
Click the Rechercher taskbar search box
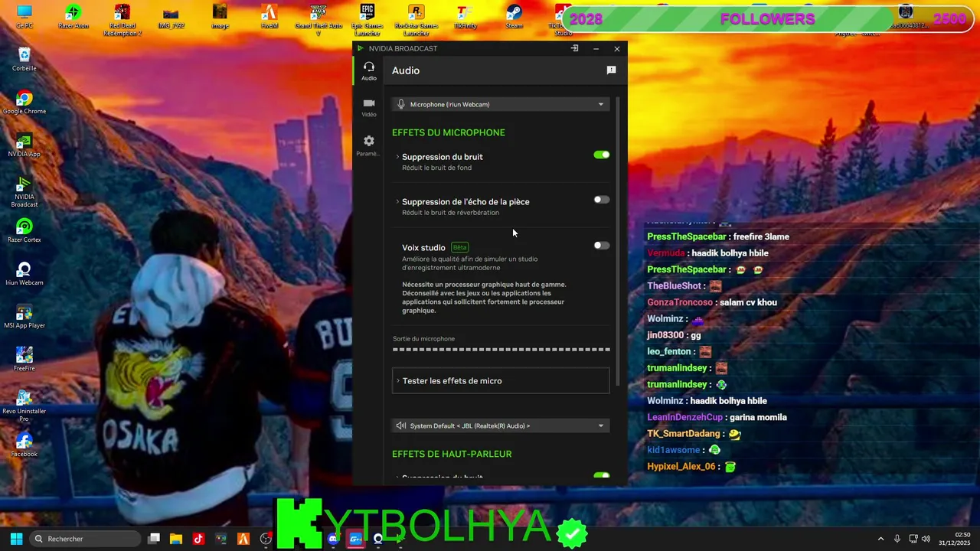[x=85, y=539]
